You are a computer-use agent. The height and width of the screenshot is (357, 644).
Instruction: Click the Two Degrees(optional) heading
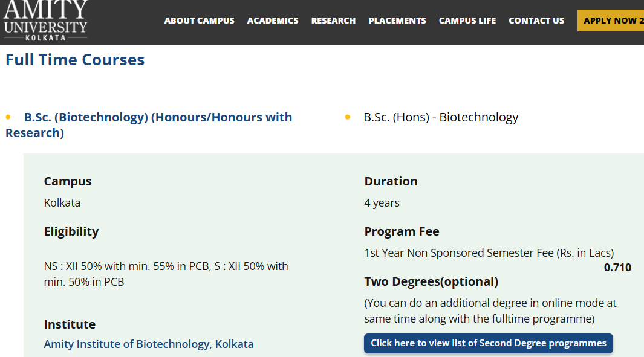coord(431,281)
